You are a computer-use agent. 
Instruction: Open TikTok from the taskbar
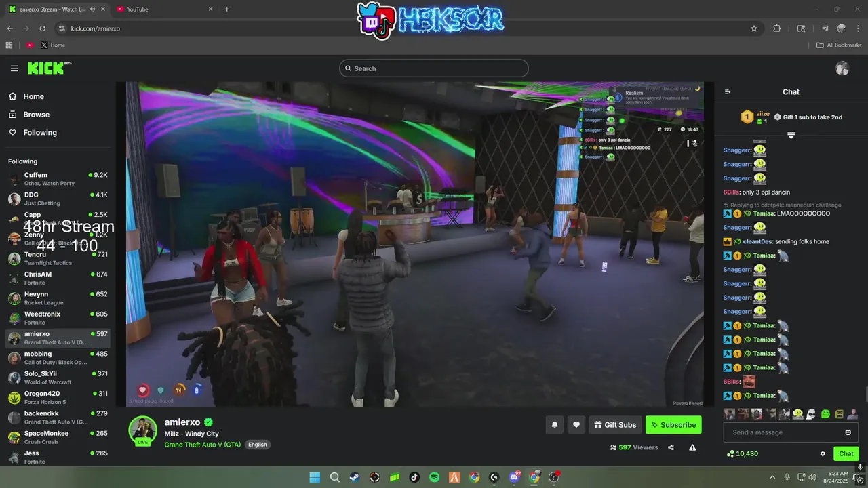click(x=414, y=477)
